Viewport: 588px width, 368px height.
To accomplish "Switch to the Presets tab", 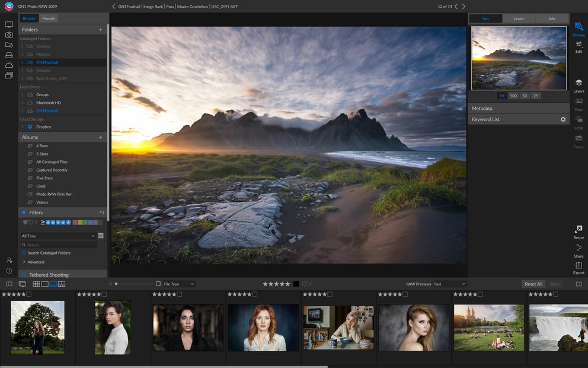I will [x=49, y=18].
